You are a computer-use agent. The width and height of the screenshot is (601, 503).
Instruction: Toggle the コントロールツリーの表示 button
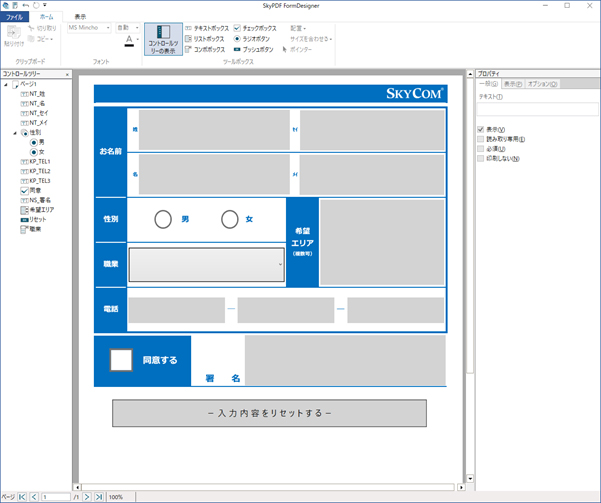(x=163, y=39)
